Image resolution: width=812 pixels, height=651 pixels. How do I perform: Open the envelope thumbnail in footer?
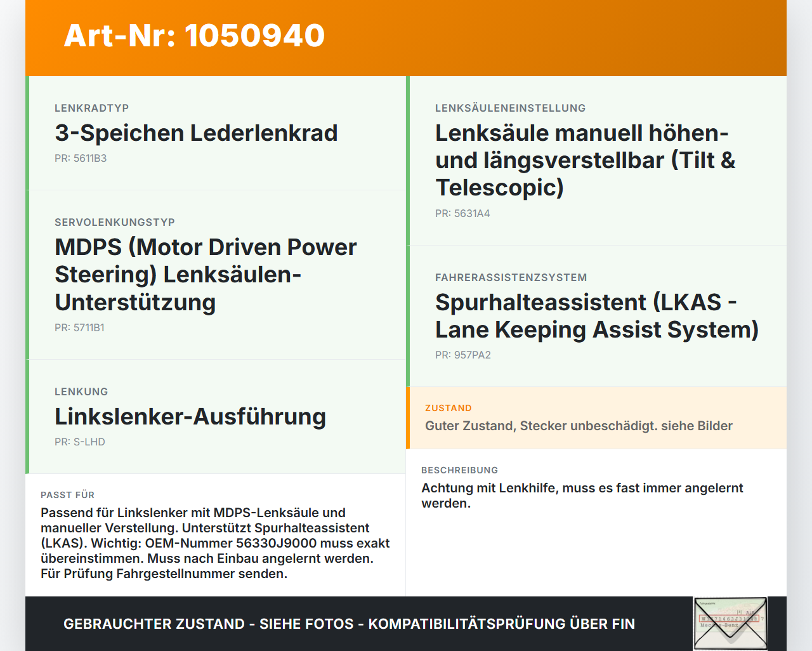pyautogui.click(x=730, y=624)
